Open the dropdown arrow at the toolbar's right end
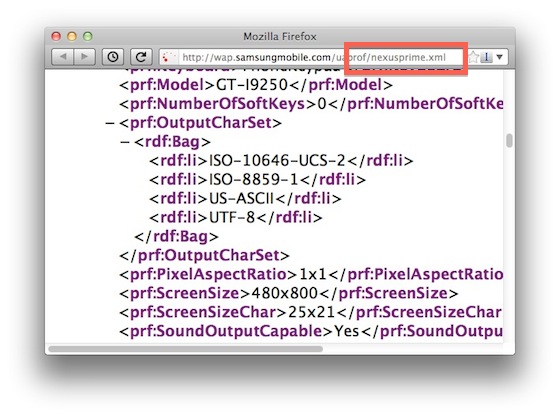Screen dimensions: 560x417 tap(500, 57)
